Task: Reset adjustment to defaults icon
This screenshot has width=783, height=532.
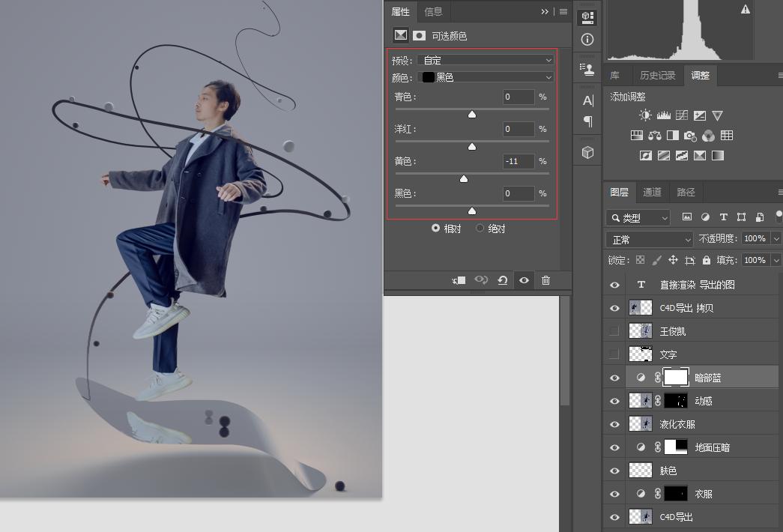Action: click(502, 280)
